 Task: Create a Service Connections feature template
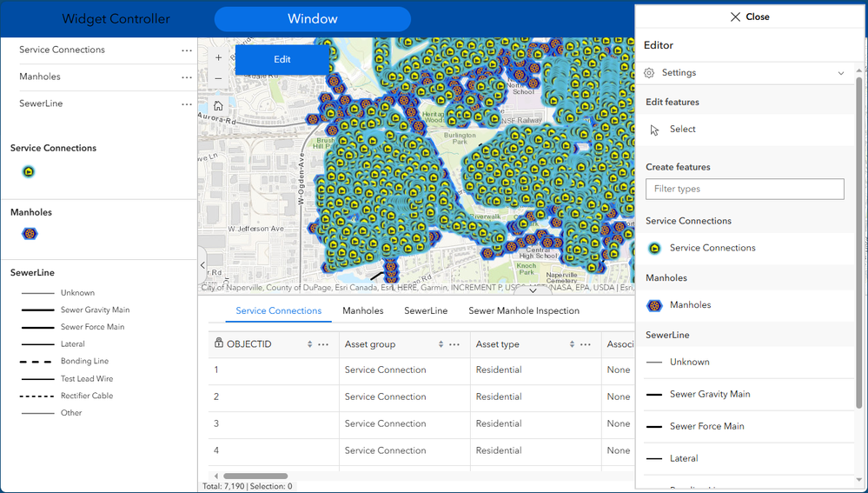[750, 248]
